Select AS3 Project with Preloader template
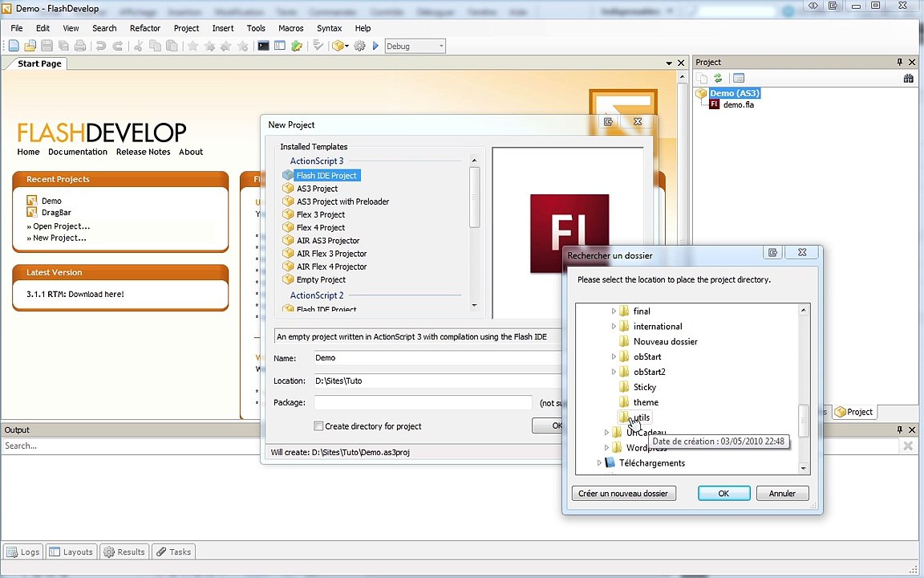Viewport: 924px width, 578px height. [343, 201]
